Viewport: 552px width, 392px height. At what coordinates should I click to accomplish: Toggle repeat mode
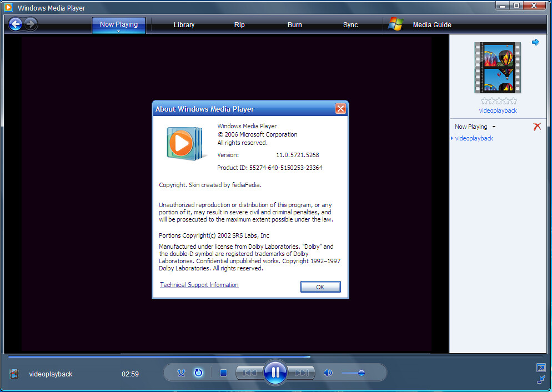[x=199, y=373]
